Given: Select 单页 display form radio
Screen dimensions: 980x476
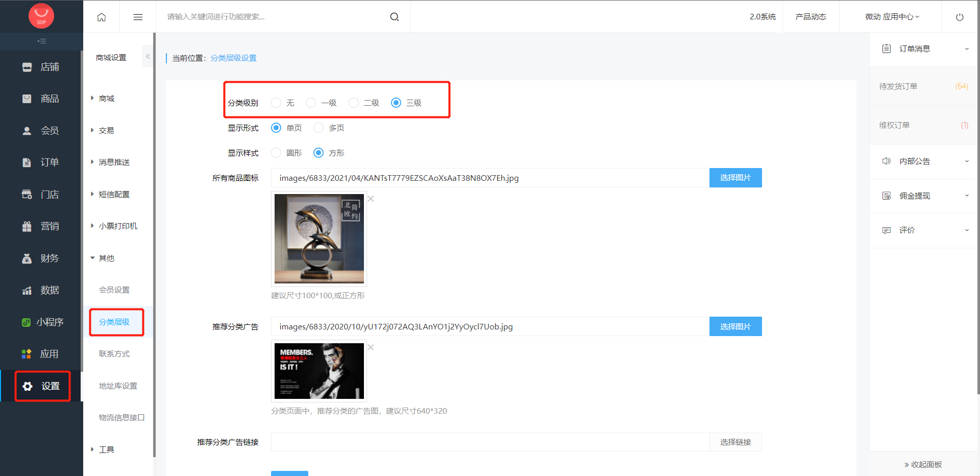Looking at the screenshot, I should (276, 128).
